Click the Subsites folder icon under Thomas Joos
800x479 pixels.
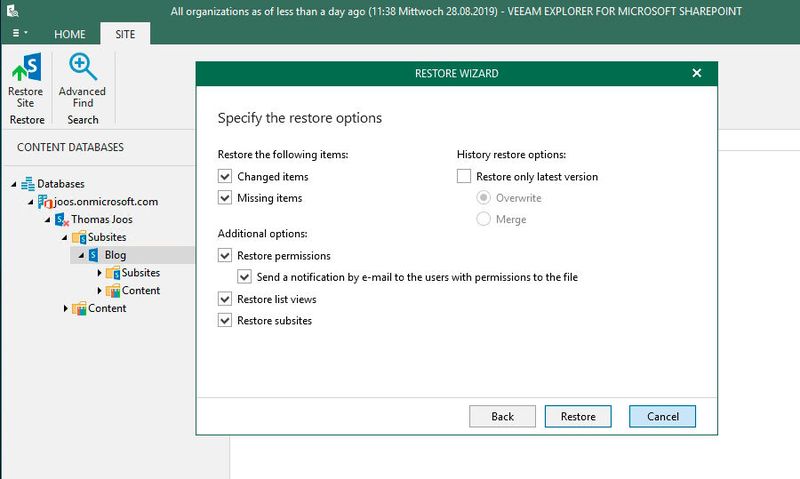79,237
